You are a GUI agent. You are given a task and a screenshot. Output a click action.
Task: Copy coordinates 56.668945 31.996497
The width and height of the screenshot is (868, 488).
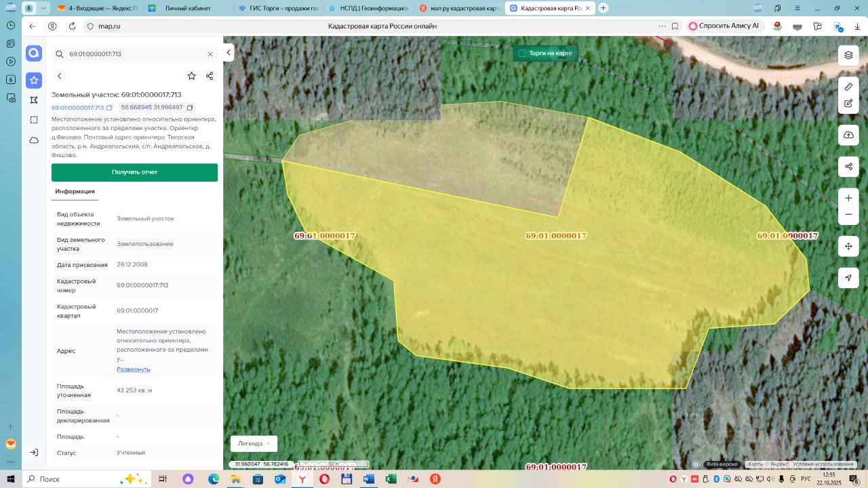pyautogui.click(x=190, y=108)
